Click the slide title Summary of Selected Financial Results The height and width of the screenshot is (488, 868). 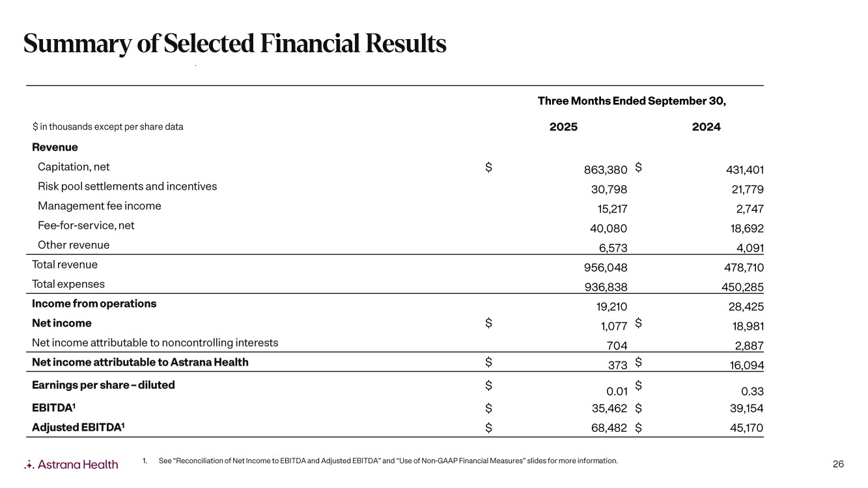234,44
